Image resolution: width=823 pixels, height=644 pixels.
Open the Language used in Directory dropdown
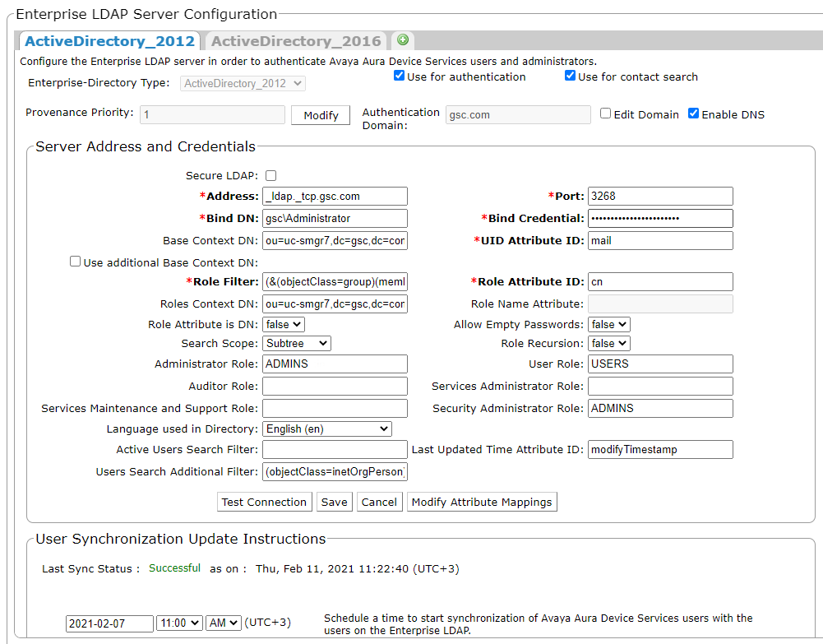327,429
